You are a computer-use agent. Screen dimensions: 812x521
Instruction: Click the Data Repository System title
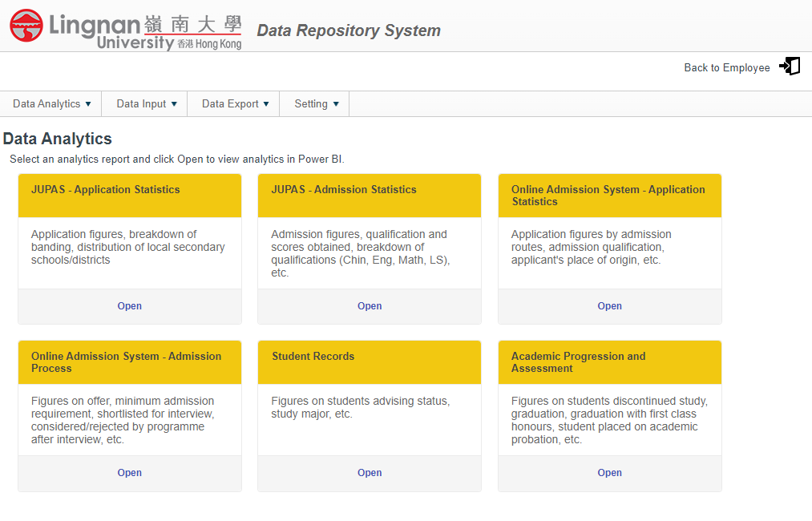(x=349, y=30)
